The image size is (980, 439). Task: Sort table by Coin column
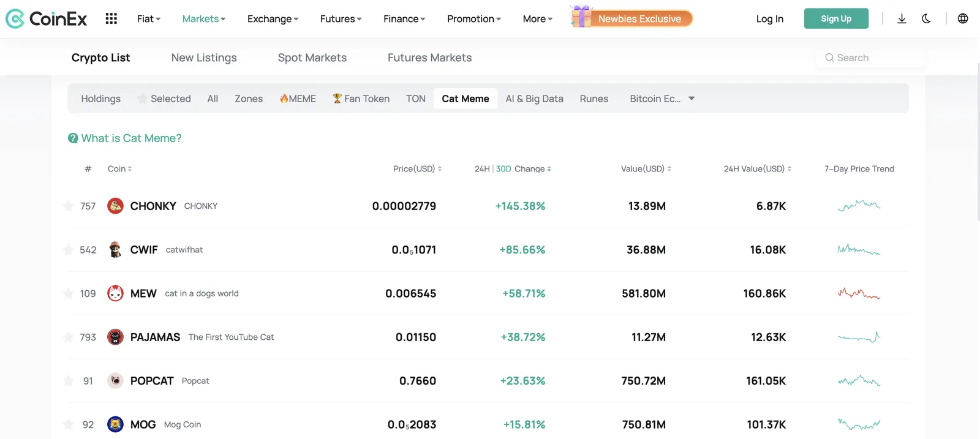pos(120,169)
